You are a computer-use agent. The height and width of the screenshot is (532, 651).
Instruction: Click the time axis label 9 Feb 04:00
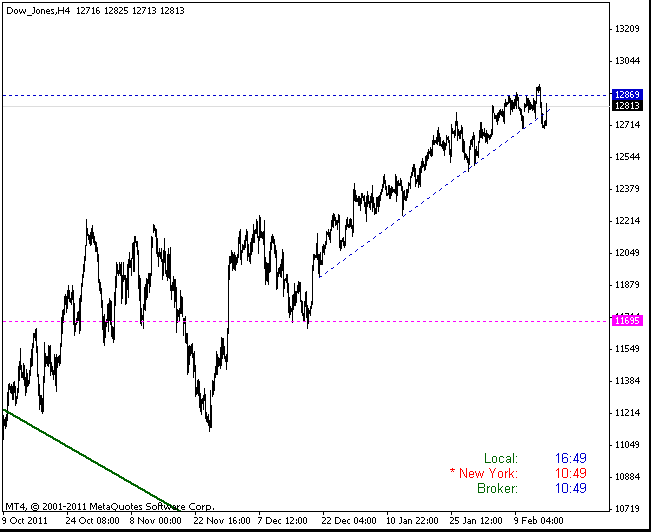[538, 520]
